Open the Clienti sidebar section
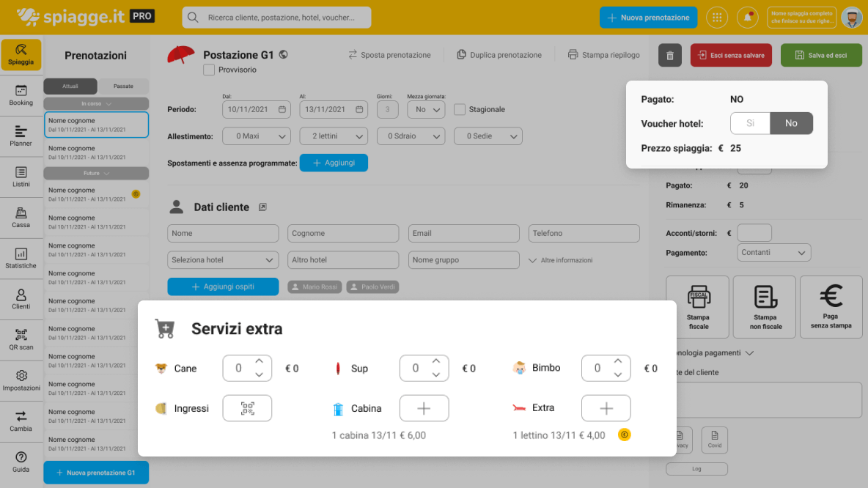This screenshot has width=868, height=488. pyautogui.click(x=21, y=300)
